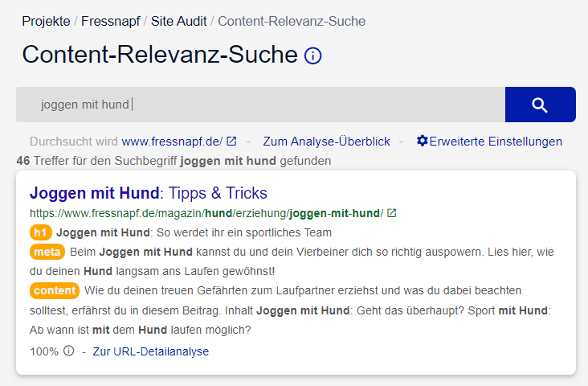Show info icon next to 100% score
The width and height of the screenshot is (588, 386).
[x=68, y=351]
